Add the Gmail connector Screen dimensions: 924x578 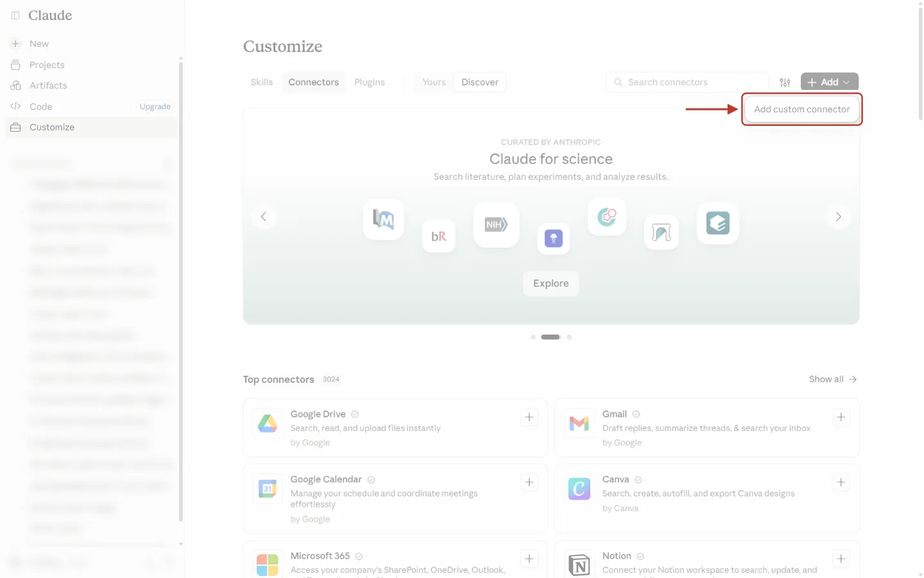(x=841, y=417)
